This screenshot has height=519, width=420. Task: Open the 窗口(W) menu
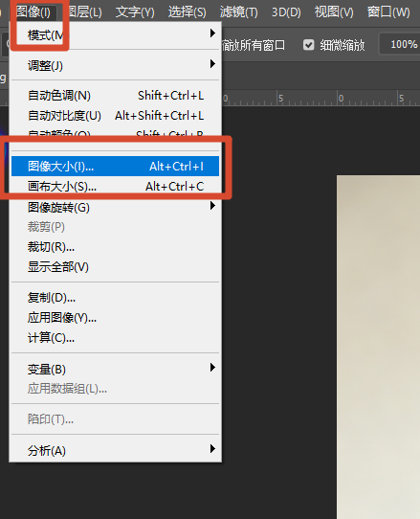tap(388, 12)
